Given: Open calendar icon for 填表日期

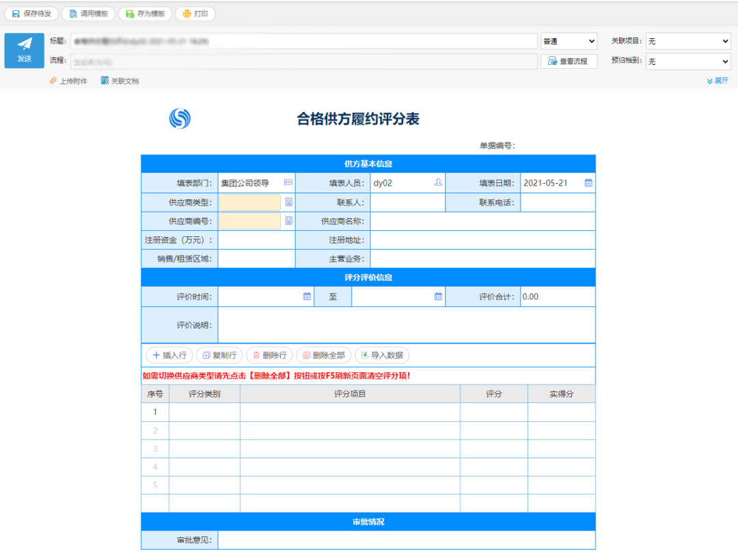Looking at the screenshot, I should pyautogui.click(x=588, y=183).
